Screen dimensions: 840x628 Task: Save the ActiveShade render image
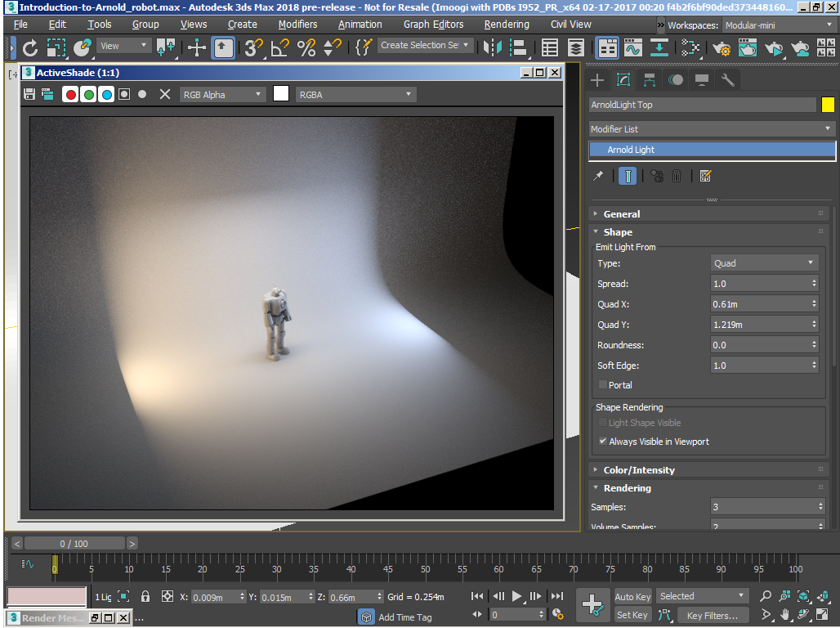(x=29, y=94)
